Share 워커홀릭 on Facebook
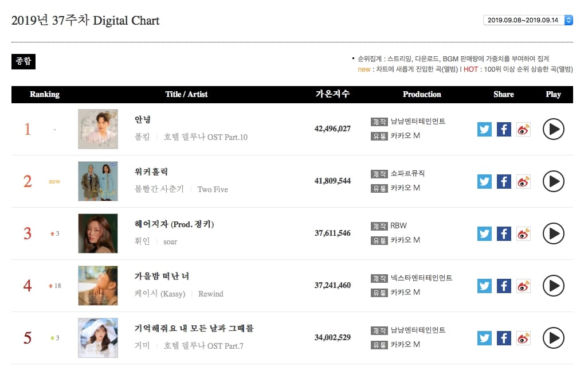This screenshot has height=370, width=588. 504,181
